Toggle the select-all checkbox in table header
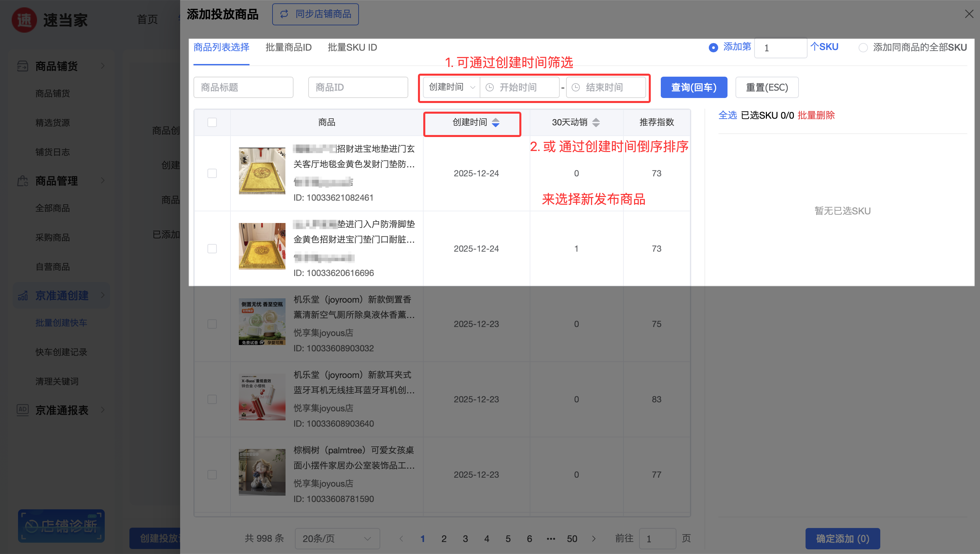Screen dimensions: 980x554 [x=212, y=122]
